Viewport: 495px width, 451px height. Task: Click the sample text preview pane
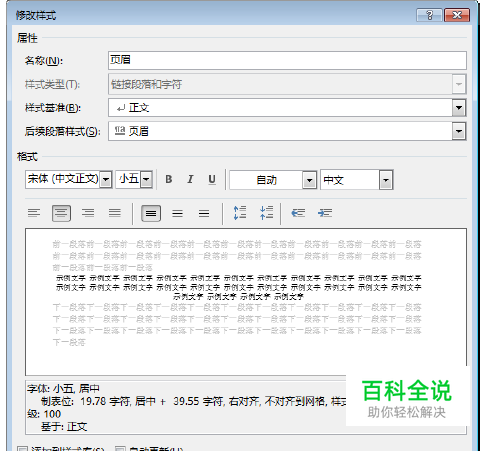point(246,302)
